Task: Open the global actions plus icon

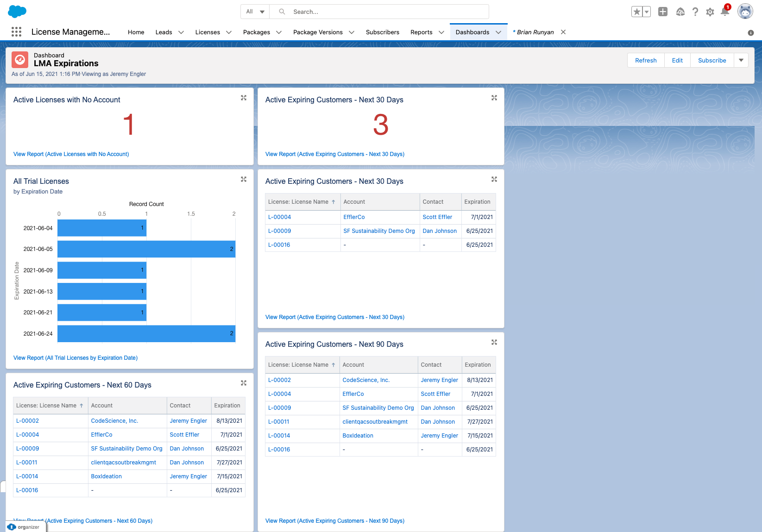Action: coord(663,12)
